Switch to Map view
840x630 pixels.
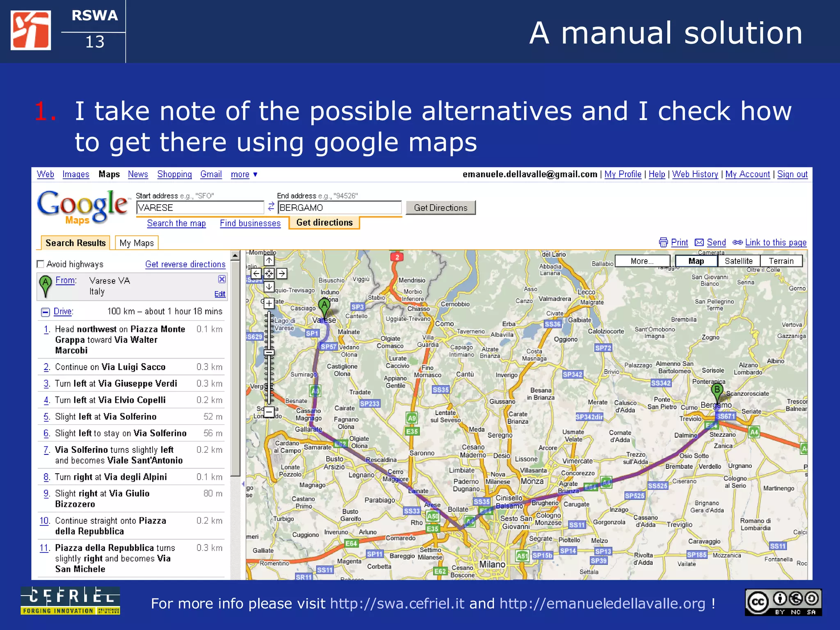tap(696, 261)
